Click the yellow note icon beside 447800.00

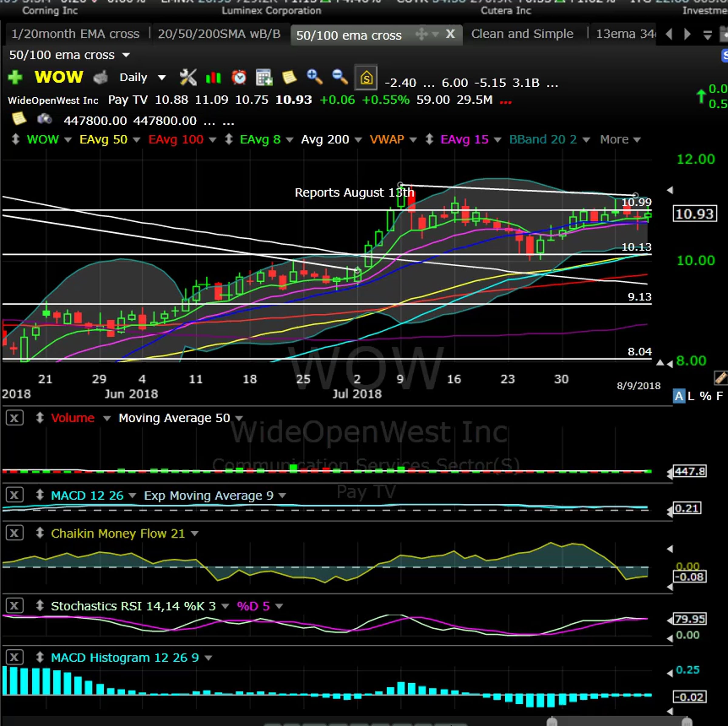(19, 119)
